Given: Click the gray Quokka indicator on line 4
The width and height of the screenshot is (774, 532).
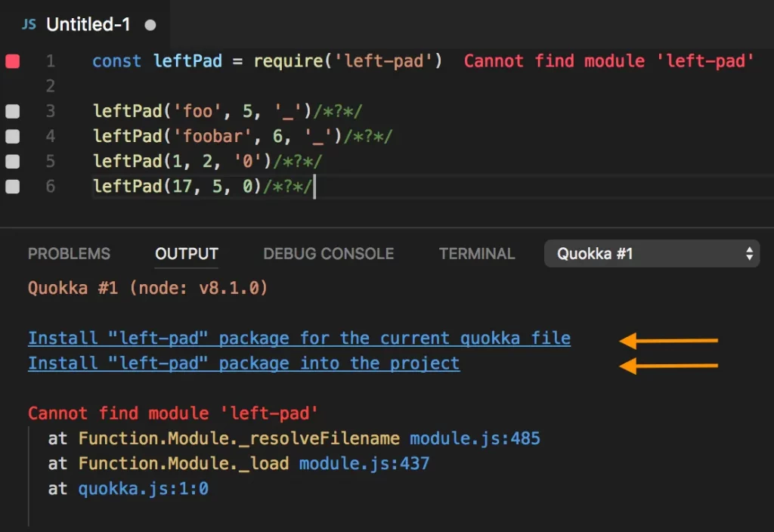Looking at the screenshot, I should 13,136.
